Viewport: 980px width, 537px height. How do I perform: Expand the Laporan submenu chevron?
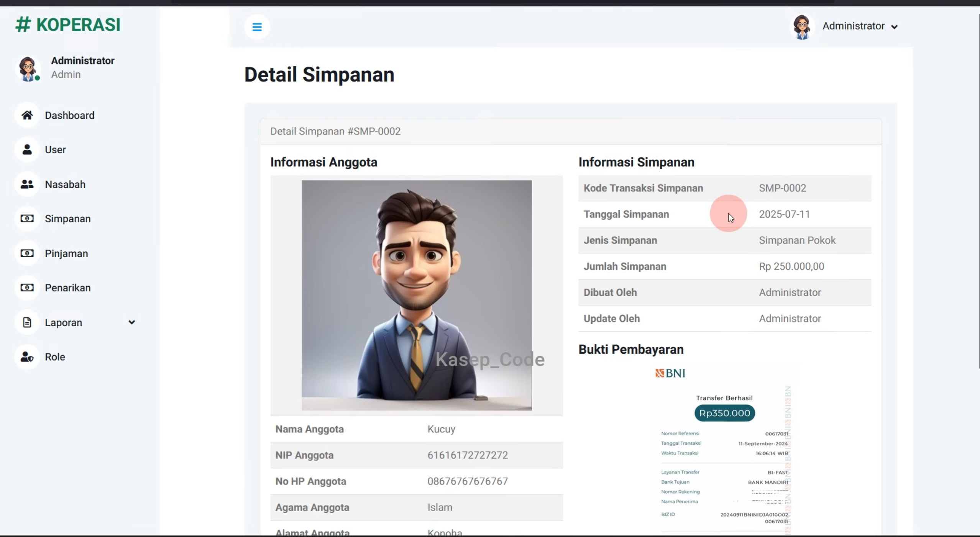pos(131,322)
